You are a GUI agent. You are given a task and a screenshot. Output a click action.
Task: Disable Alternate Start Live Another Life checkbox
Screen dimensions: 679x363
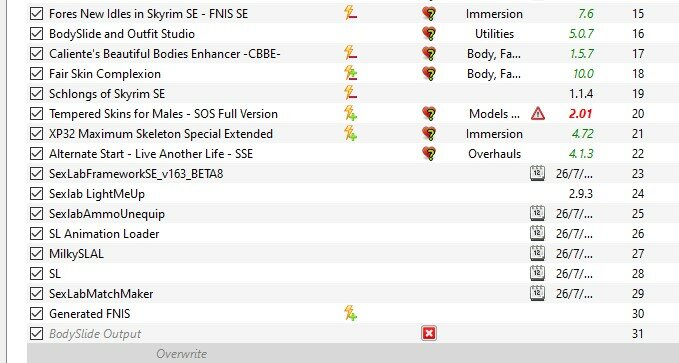(x=36, y=153)
